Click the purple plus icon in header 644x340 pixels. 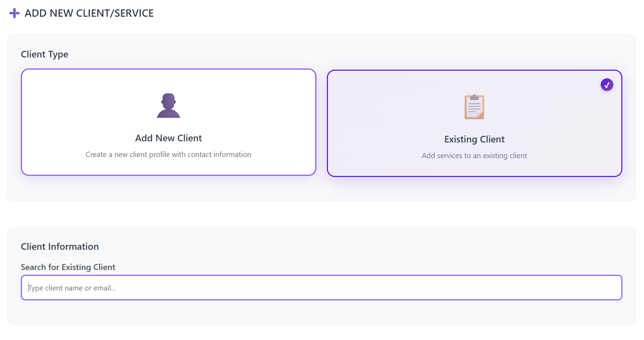[x=14, y=13]
